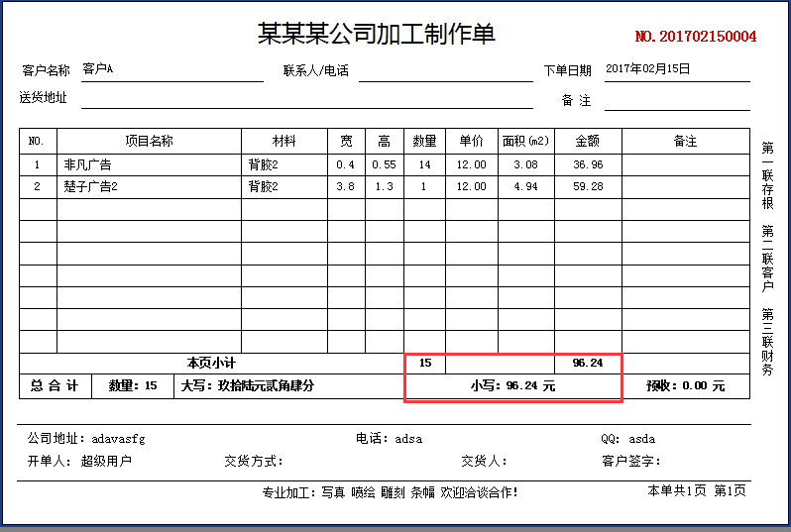Click the 本页小计 subtotal label
Image resolution: width=791 pixels, height=532 pixels.
211,364
